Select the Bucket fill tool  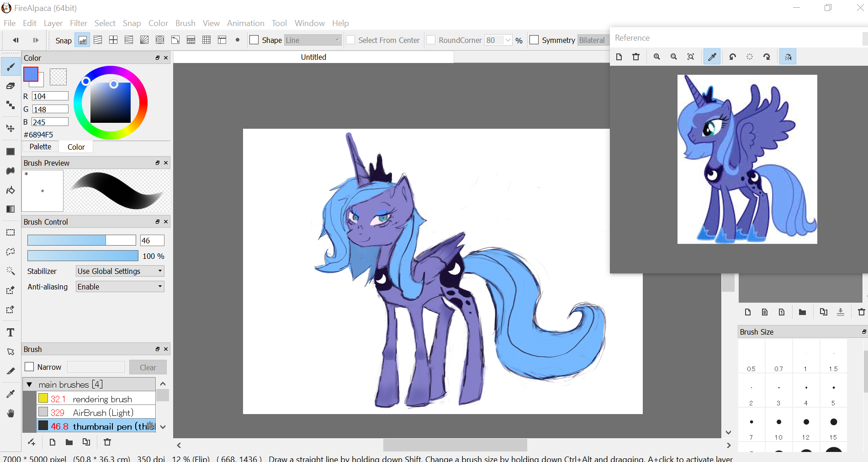coord(11,190)
